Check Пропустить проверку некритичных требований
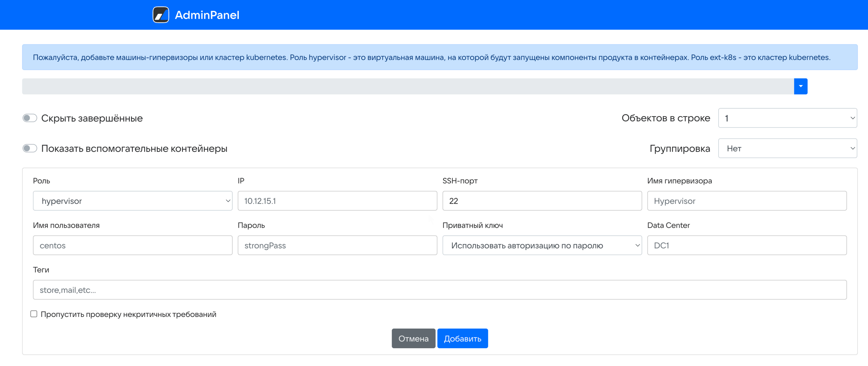 34,314
